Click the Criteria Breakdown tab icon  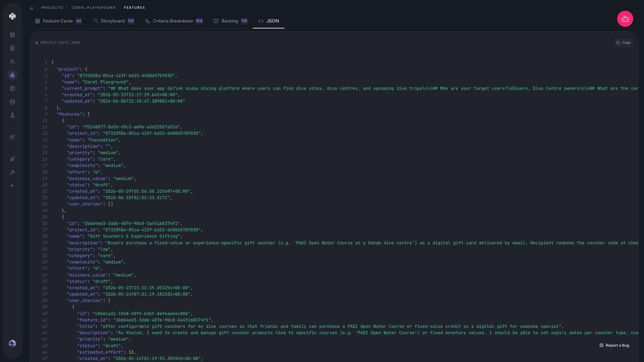click(x=148, y=21)
